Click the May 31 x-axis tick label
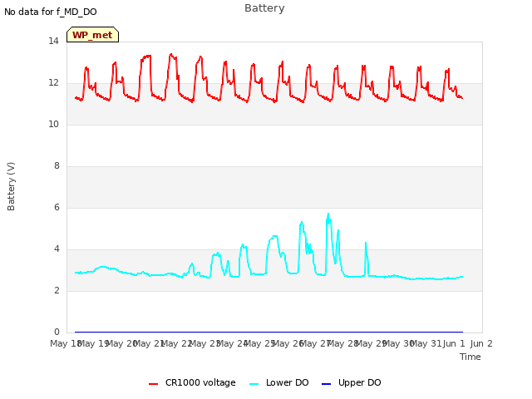The height and width of the screenshot is (399, 532). coord(427,343)
